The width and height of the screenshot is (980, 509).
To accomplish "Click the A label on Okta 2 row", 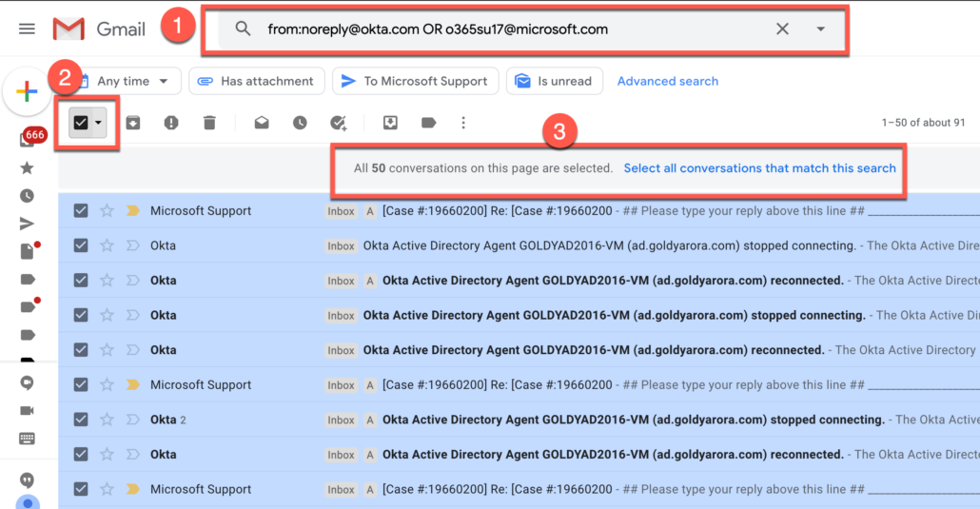I will (370, 421).
